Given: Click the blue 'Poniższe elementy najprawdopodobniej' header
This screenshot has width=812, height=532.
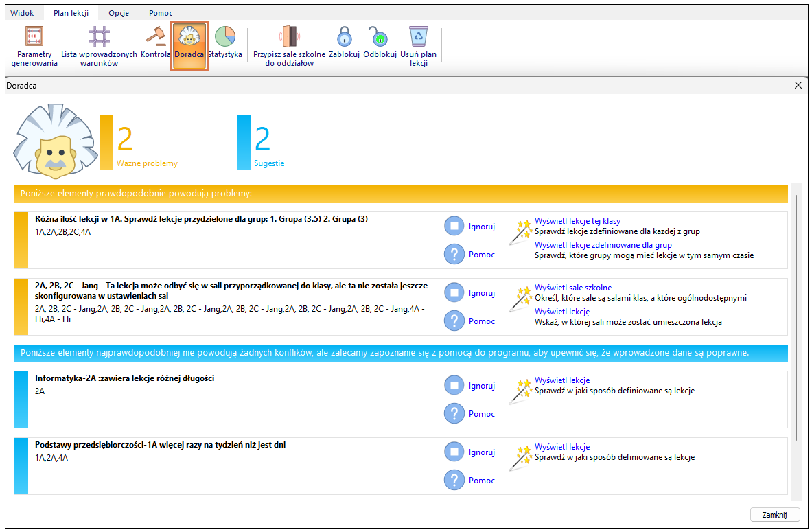Looking at the screenshot, I should point(401,353).
